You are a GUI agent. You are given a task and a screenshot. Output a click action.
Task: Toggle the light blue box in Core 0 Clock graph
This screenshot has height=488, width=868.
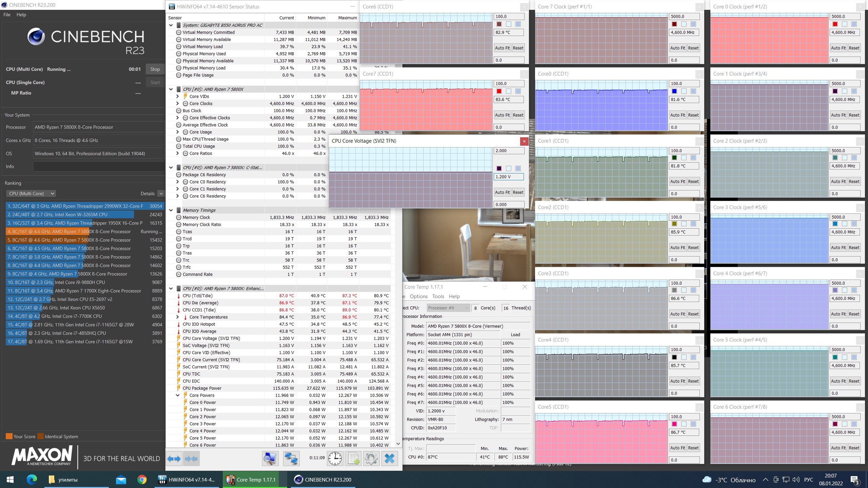coord(854,24)
